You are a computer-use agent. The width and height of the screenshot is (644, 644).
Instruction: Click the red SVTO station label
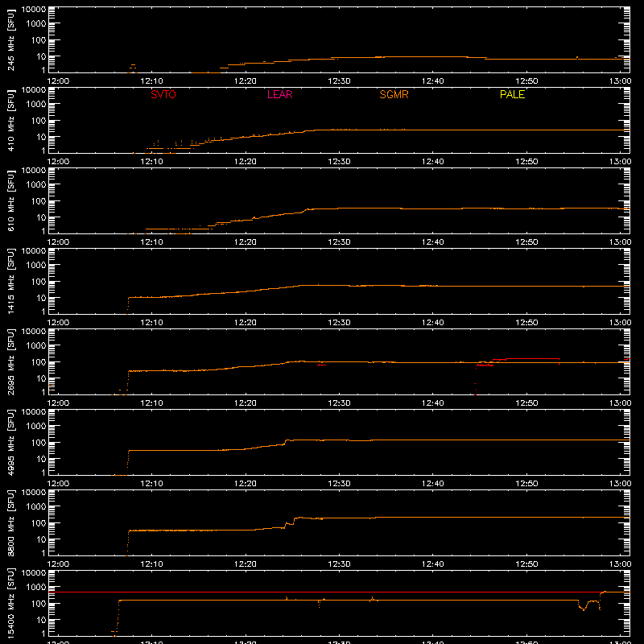click(x=163, y=94)
